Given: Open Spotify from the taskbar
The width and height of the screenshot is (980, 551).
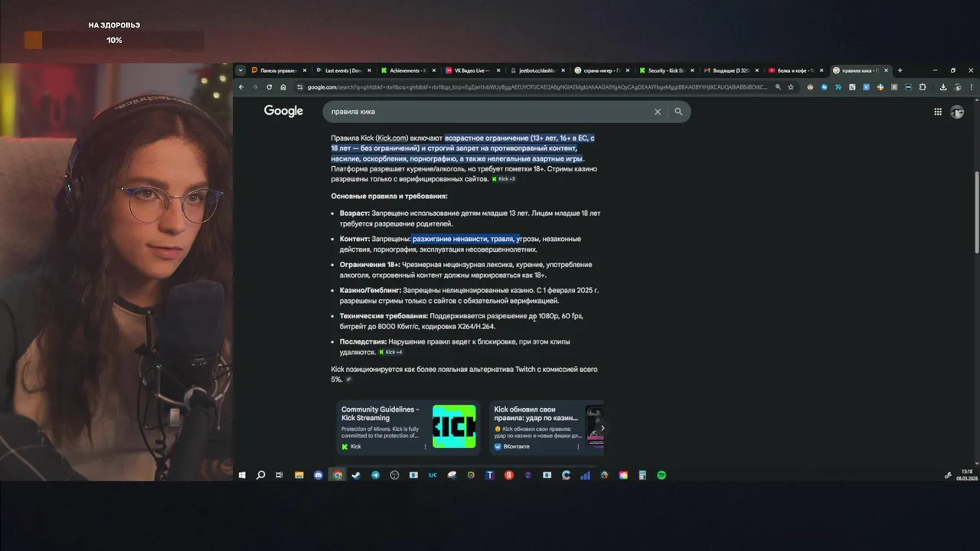Looking at the screenshot, I should click(661, 475).
